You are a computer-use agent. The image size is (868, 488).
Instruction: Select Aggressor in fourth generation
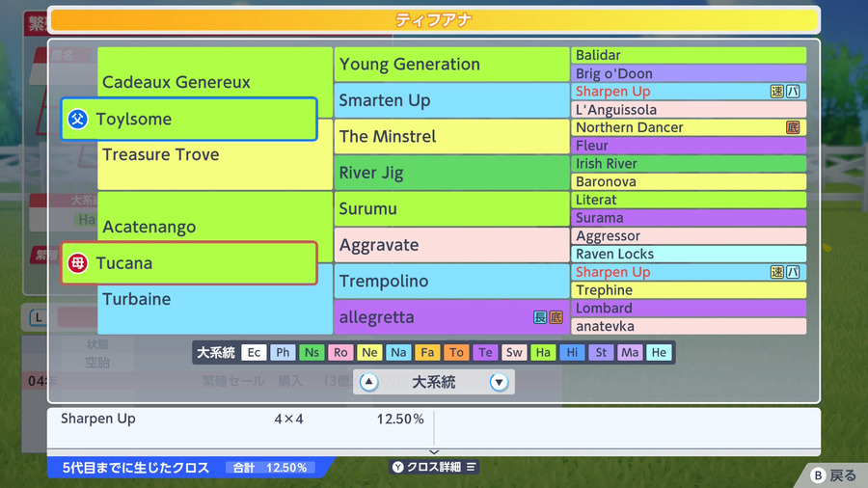[689, 235]
